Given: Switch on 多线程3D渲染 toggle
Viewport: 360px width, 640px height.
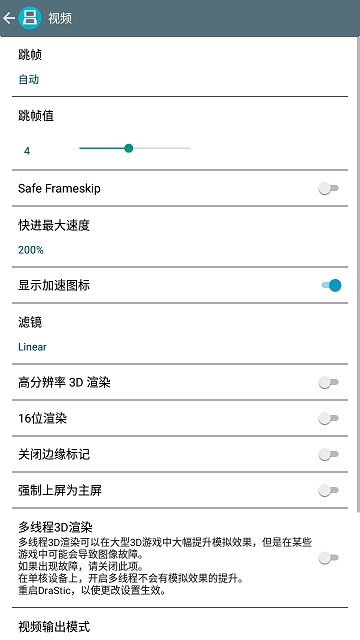Looking at the screenshot, I should coord(329,558).
